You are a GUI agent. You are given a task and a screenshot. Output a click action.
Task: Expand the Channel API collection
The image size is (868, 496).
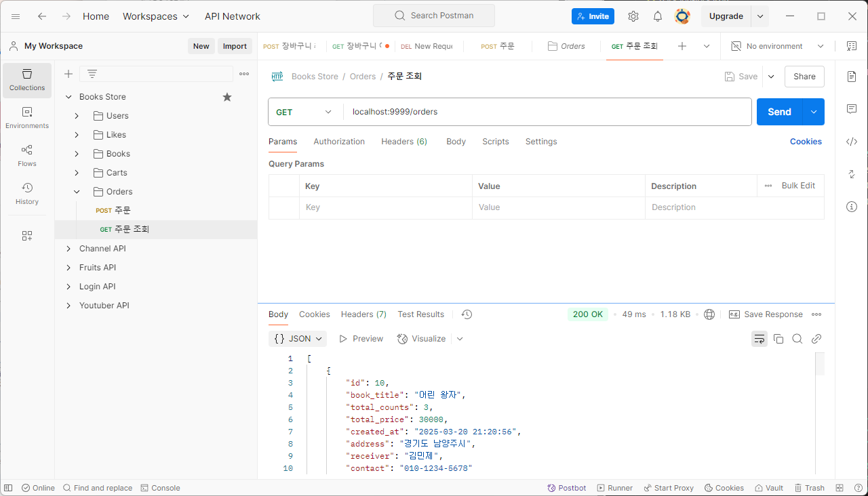pos(68,249)
